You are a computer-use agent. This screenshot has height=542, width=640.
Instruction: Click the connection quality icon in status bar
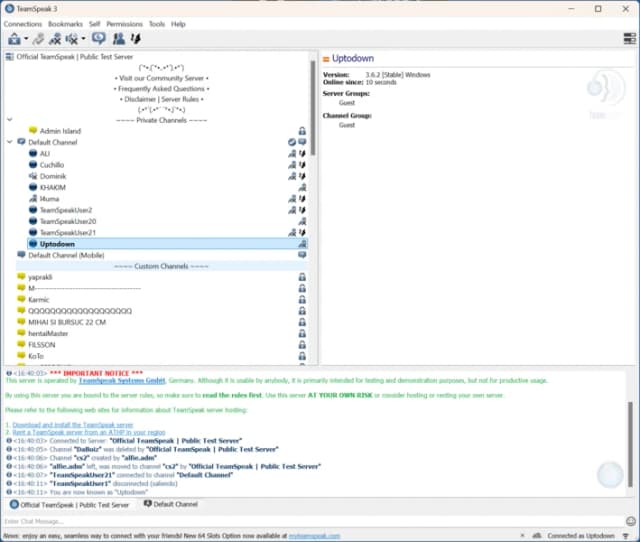click(x=537, y=535)
